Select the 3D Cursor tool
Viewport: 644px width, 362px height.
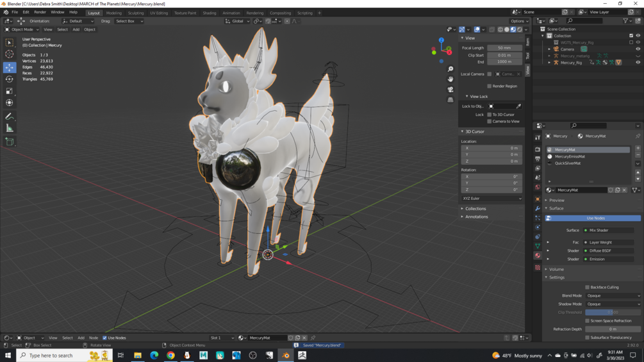coord(10,54)
